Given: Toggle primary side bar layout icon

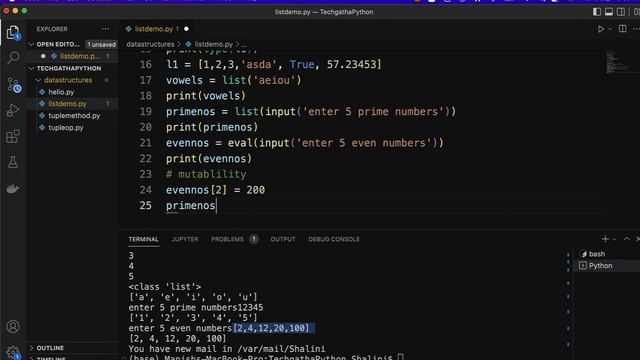Looking at the screenshot, I should [x=597, y=12].
